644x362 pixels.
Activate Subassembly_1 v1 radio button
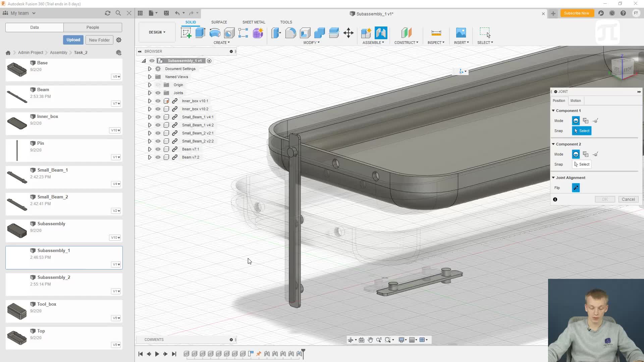pos(209,61)
